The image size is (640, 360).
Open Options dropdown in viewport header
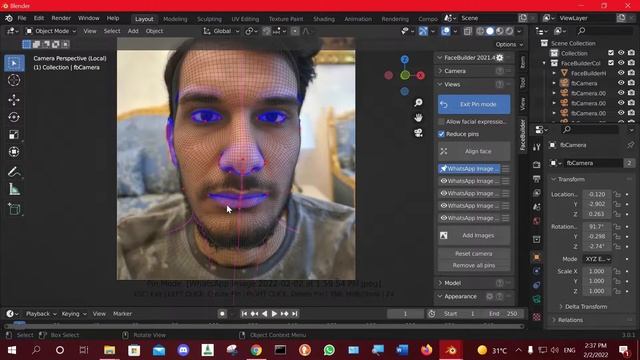tap(509, 44)
